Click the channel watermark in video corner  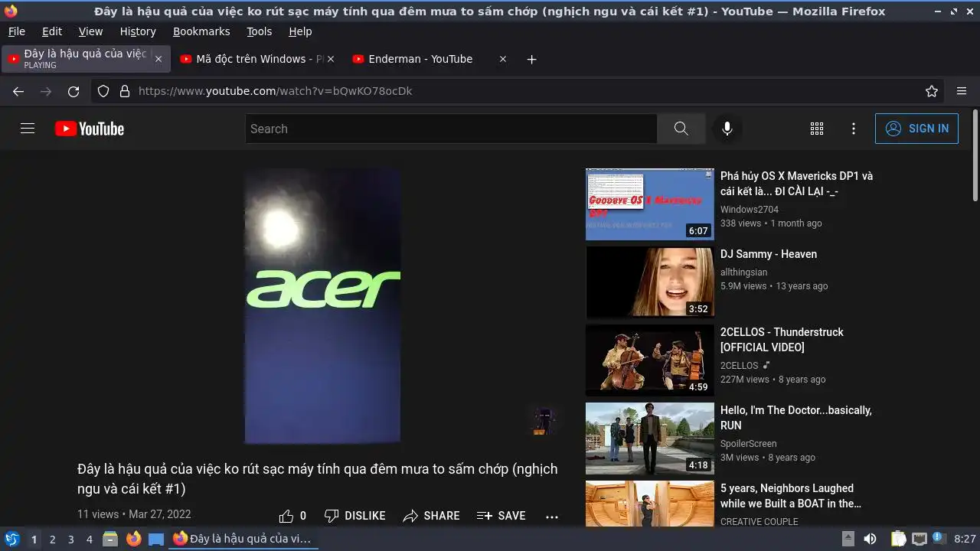click(543, 421)
